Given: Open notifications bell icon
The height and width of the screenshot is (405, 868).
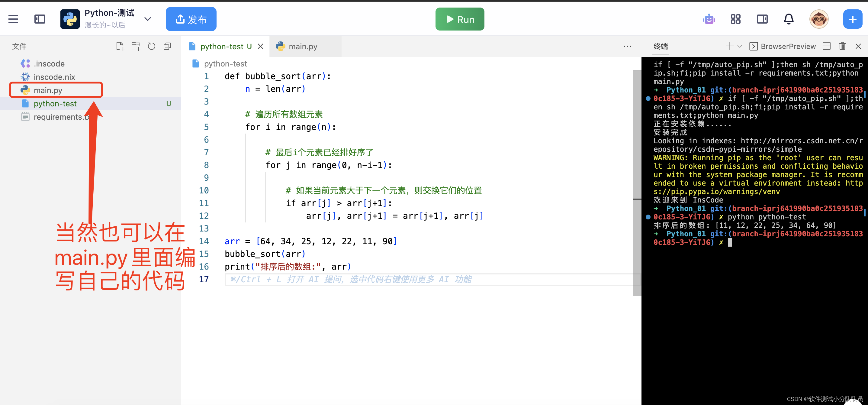Looking at the screenshot, I should 789,19.
